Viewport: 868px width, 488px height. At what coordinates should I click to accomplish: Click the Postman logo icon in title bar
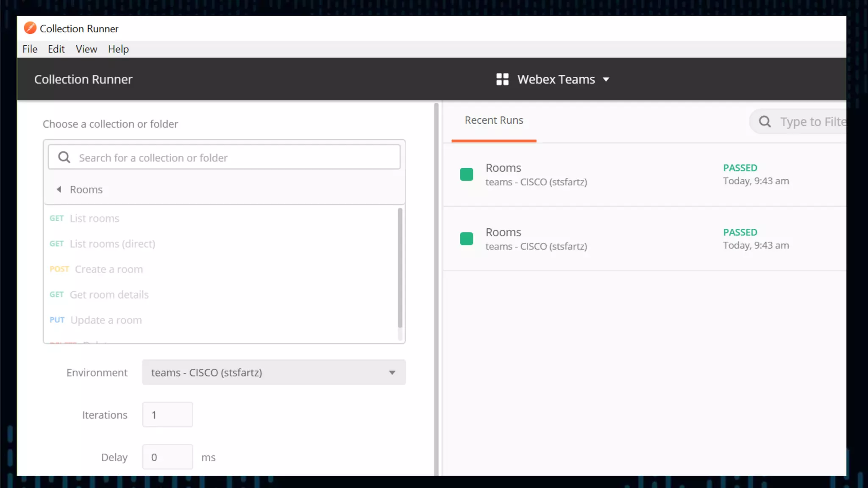pos(30,28)
